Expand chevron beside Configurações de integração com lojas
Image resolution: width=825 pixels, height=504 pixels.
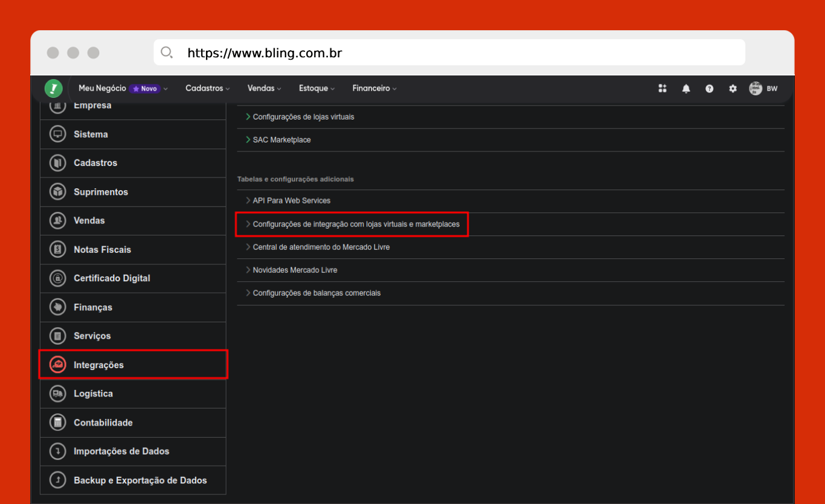point(248,224)
